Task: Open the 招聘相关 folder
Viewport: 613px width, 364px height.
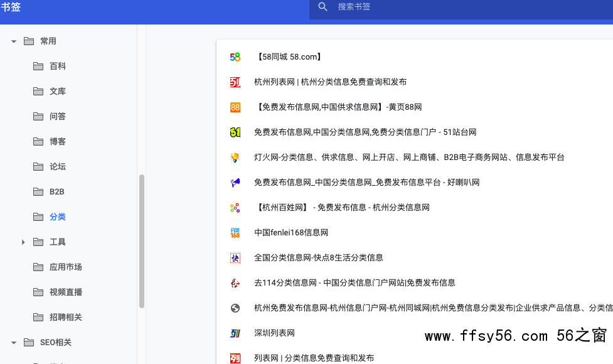Action: coord(66,317)
